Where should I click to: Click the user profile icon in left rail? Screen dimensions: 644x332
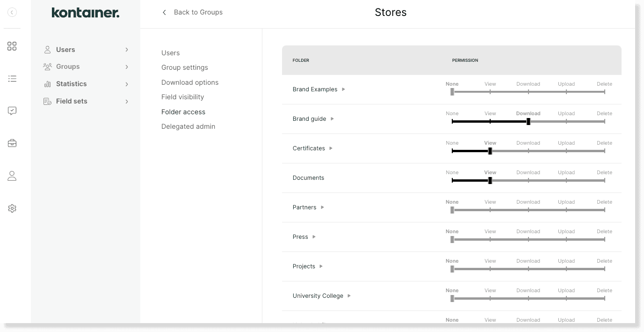pyautogui.click(x=12, y=176)
